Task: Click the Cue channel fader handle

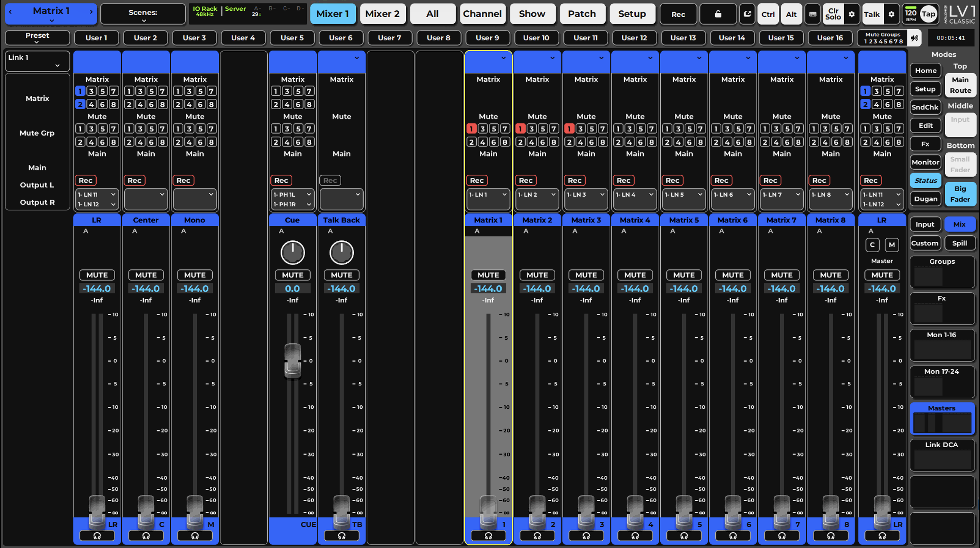Action: 293,361
